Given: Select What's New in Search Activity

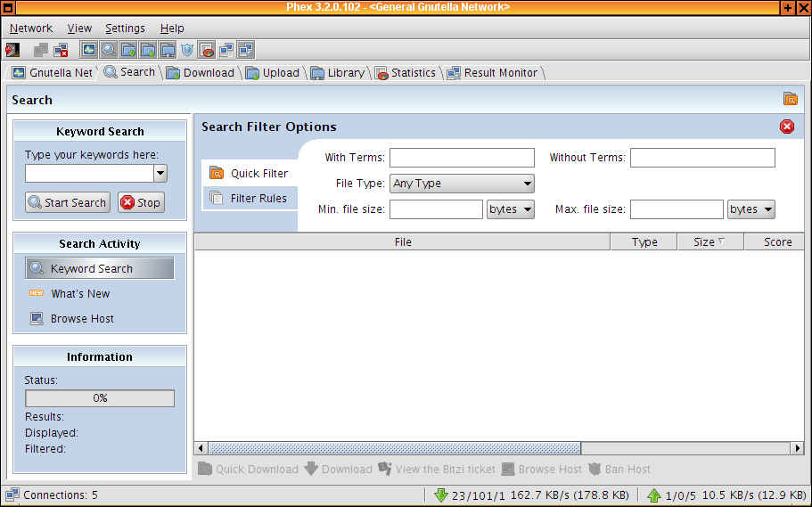Looking at the screenshot, I should [79, 294].
